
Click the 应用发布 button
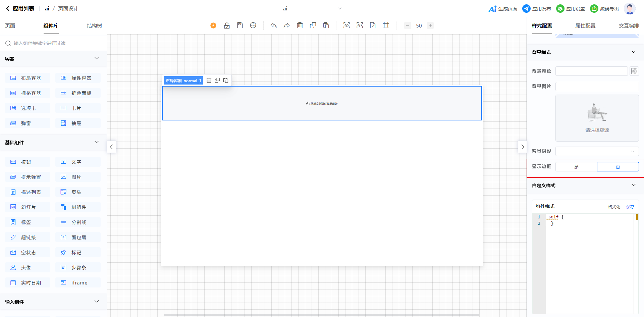(537, 9)
